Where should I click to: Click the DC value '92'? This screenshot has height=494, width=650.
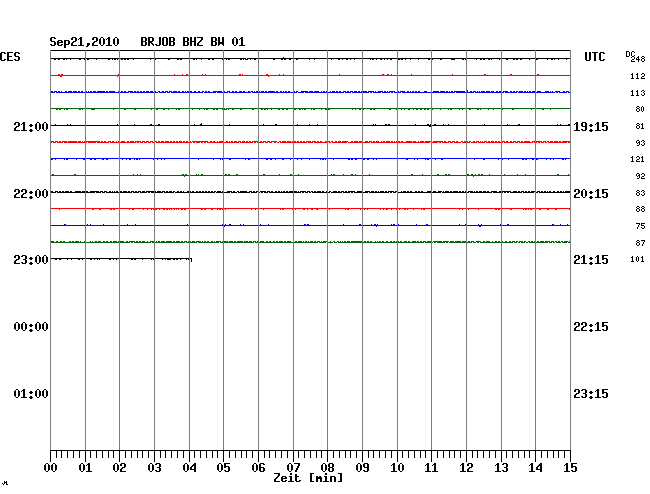[x=640, y=176]
